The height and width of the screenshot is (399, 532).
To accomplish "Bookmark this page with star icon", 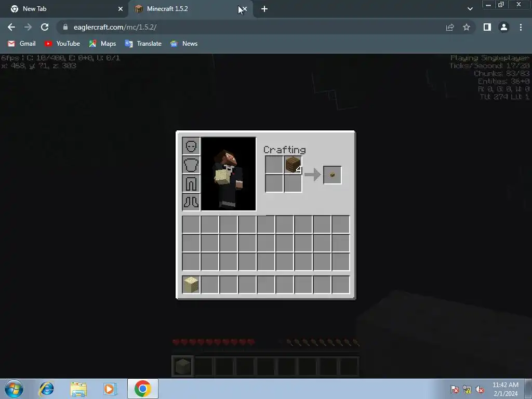I will coord(467,27).
